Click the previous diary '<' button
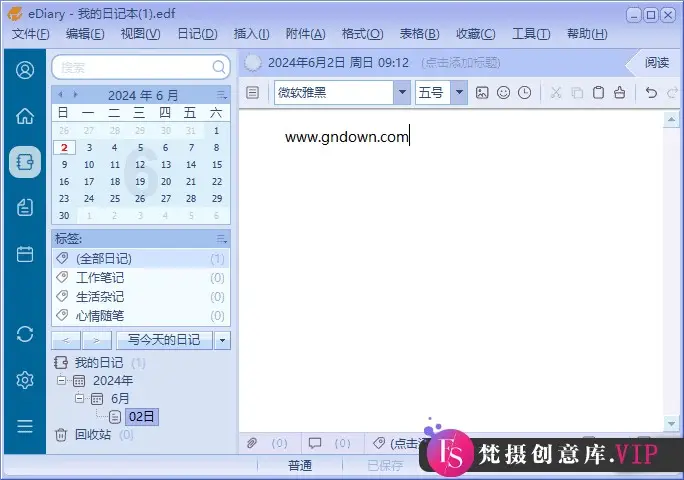684x480 pixels. [x=66, y=340]
